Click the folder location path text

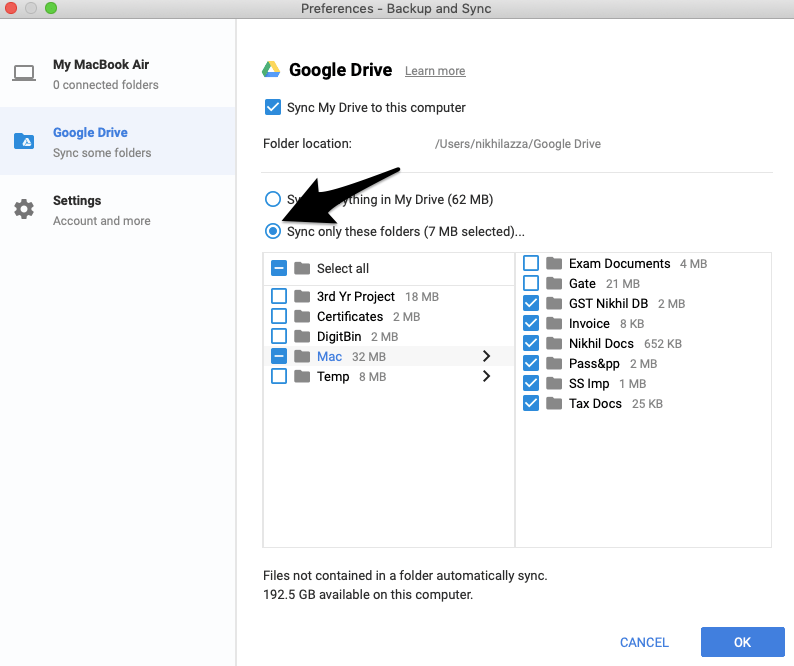(518, 144)
